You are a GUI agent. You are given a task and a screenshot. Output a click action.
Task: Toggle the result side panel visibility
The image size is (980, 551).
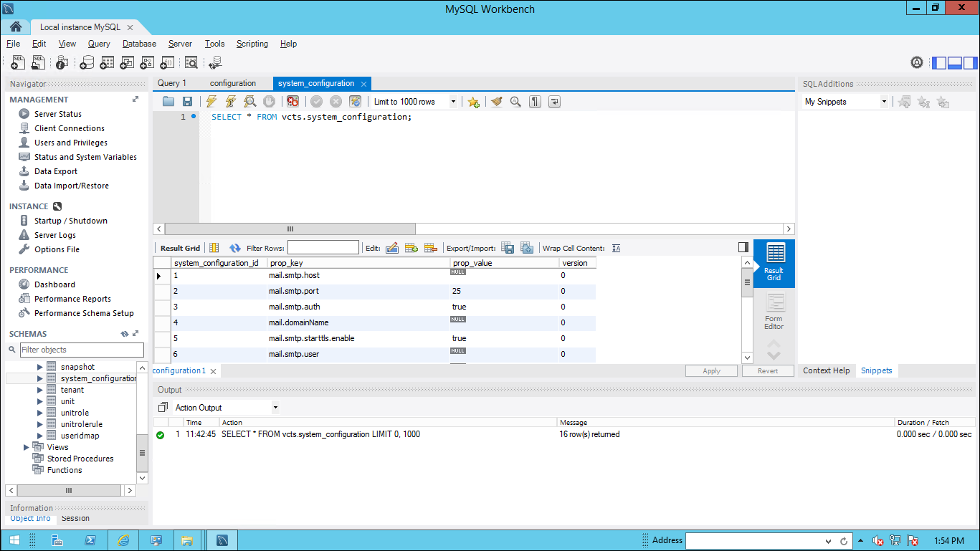(x=743, y=247)
